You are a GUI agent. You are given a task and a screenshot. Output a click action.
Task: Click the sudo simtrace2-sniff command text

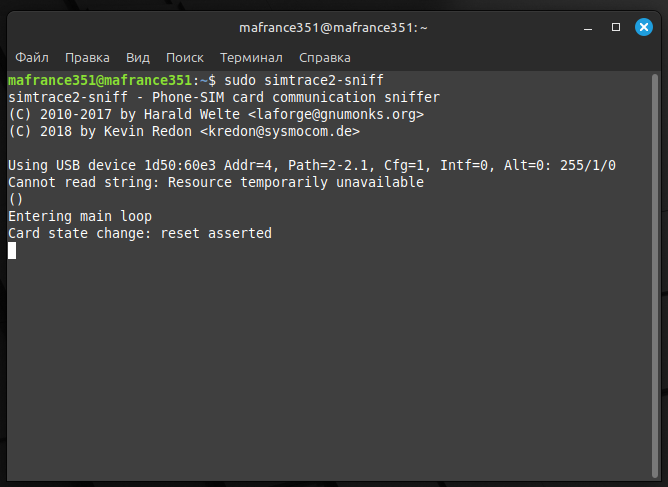pos(304,80)
